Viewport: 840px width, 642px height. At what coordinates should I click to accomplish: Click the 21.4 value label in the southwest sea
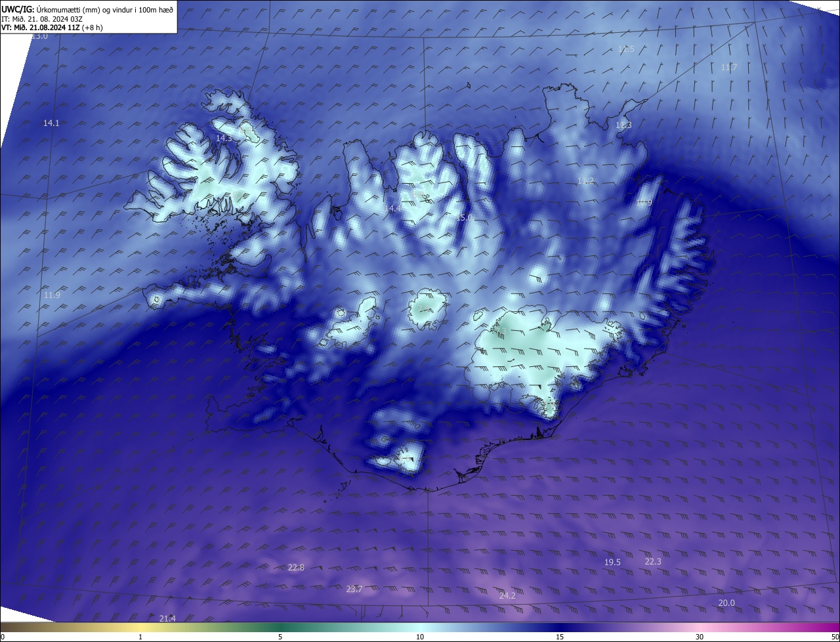point(167,618)
